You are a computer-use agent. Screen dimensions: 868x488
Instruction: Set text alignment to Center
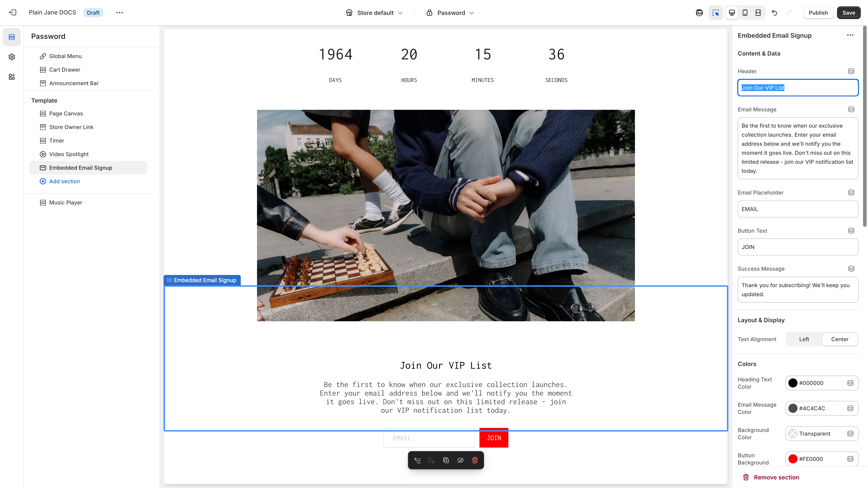point(839,339)
